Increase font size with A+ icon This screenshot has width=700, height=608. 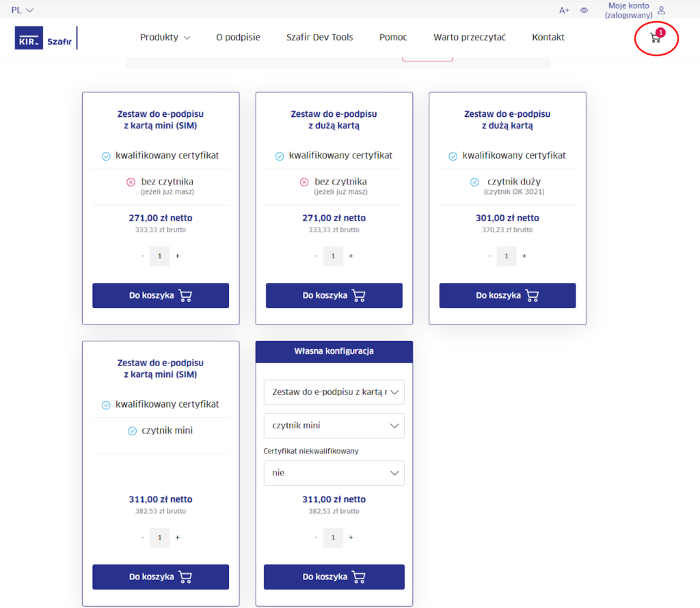tap(564, 10)
